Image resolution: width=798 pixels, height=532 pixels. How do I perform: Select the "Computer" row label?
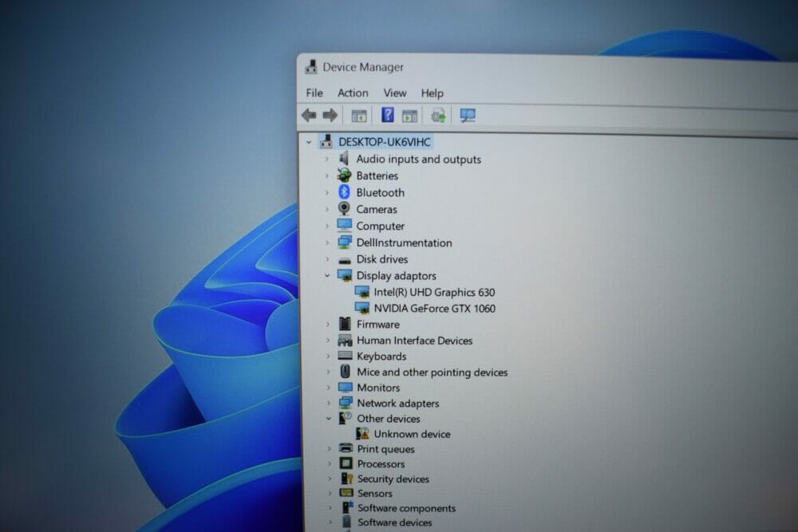click(380, 227)
